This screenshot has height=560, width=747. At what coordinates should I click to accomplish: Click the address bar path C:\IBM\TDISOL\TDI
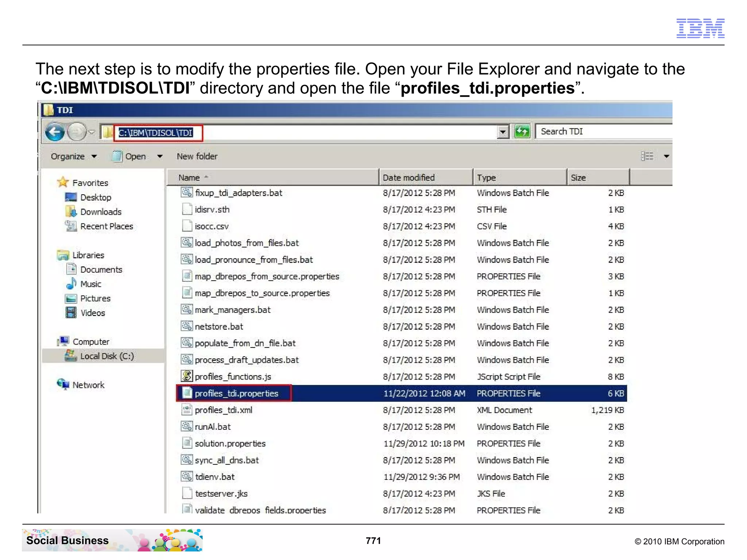156,133
